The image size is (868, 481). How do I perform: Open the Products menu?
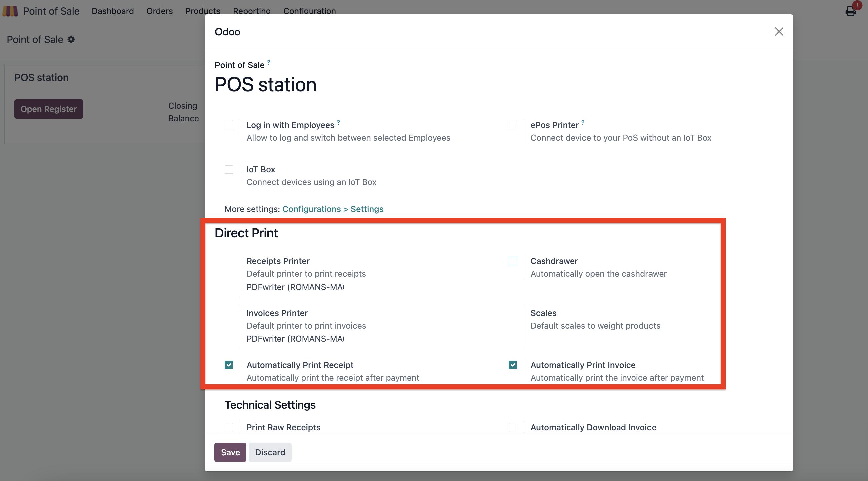pyautogui.click(x=203, y=11)
